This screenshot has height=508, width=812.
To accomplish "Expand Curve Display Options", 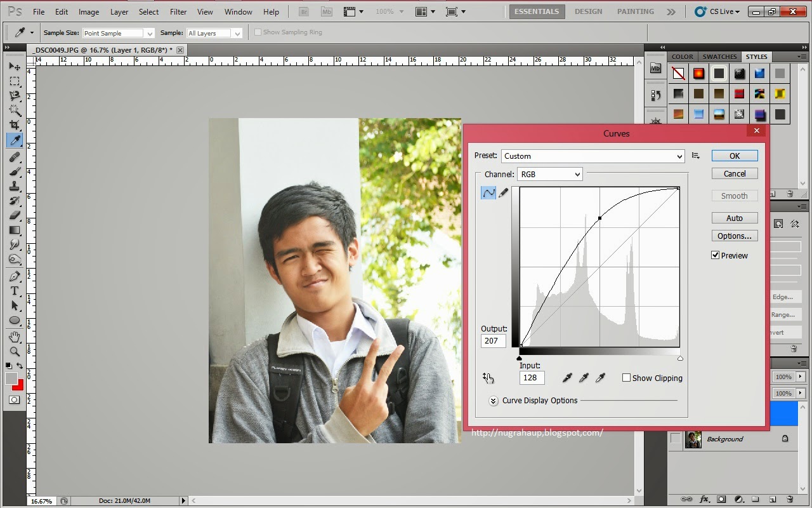I will pos(494,401).
